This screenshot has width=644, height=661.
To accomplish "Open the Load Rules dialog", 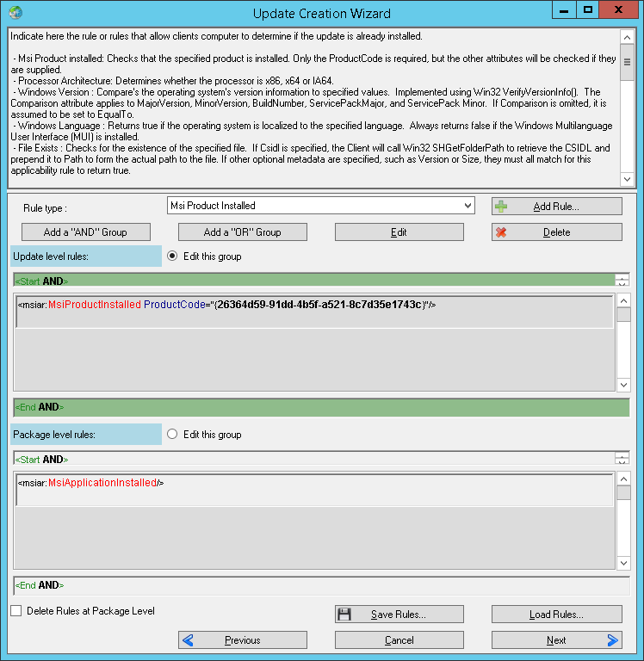I will pyautogui.click(x=557, y=615).
